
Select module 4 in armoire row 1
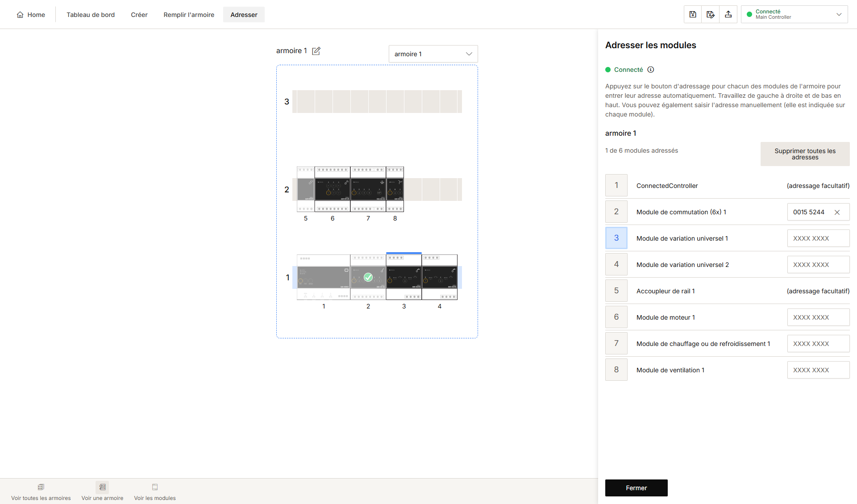pyautogui.click(x=440, y=277)
